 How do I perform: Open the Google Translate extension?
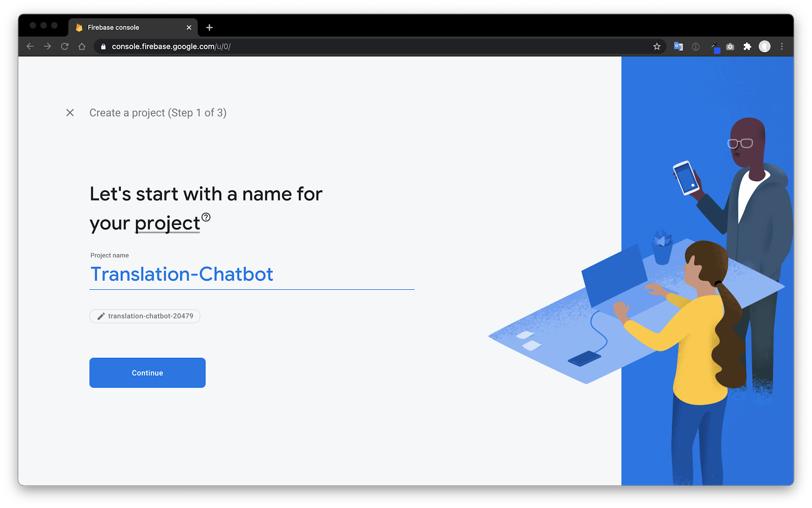679,46
